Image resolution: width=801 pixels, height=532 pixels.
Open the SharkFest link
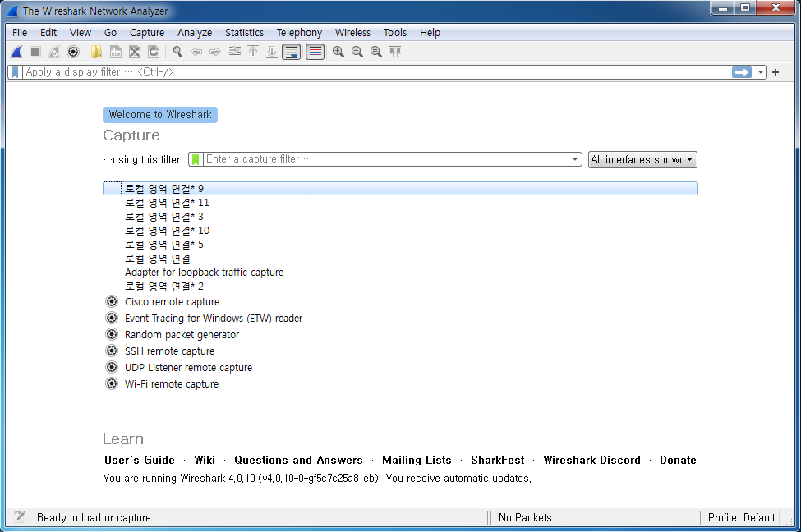(x=498, y=460)
